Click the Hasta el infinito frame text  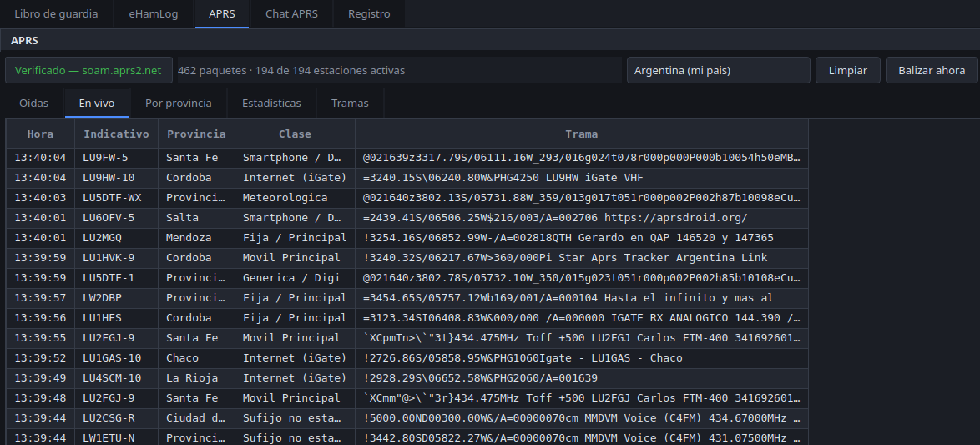pos(581,297)
